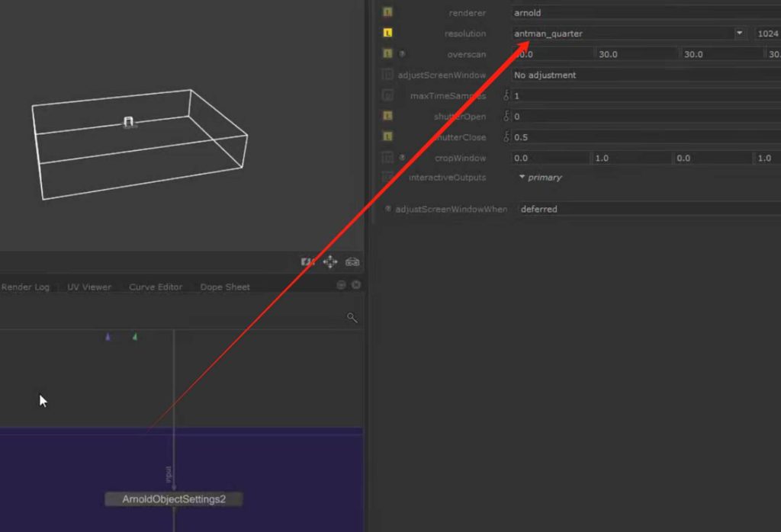Click the shutterClose value field
Image resolution: width=781 pixels, height=532 pixels.
(x=641, y=137)
